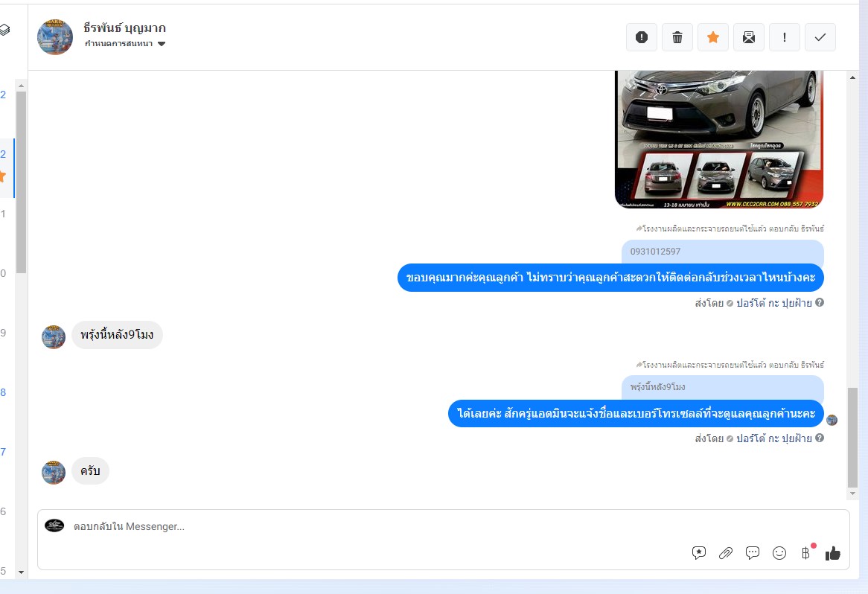Mark conversation as spam icon
Viewport: 868px width, 594px height.
click(642, 37)
